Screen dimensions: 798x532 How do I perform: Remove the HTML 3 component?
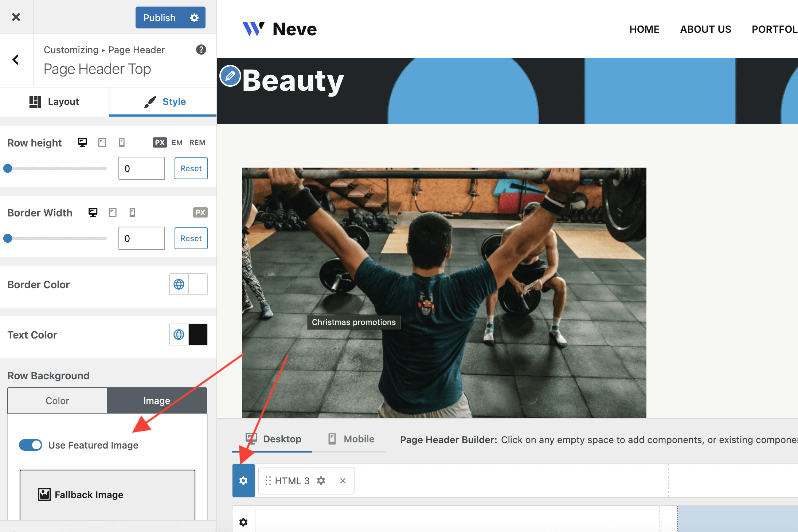coord(343,481)
